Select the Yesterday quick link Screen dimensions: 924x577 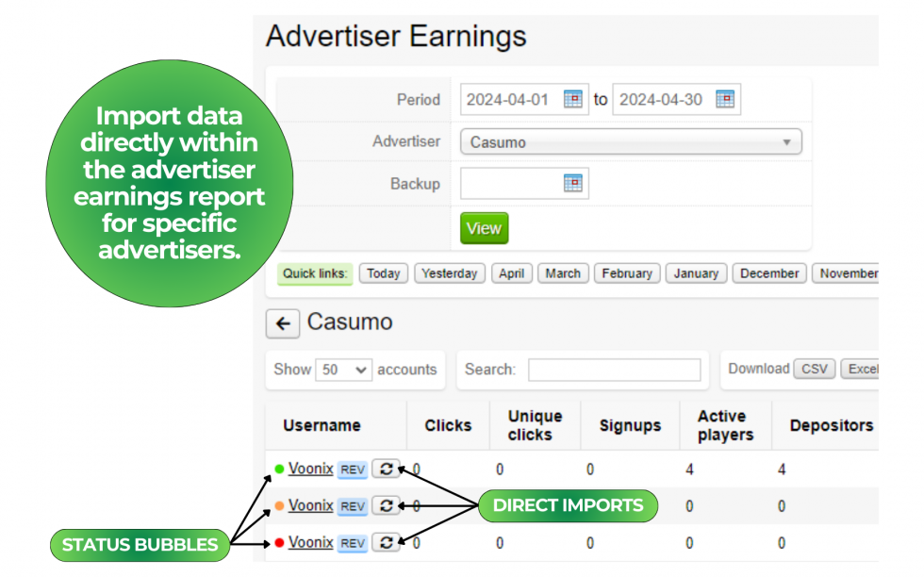450,273
